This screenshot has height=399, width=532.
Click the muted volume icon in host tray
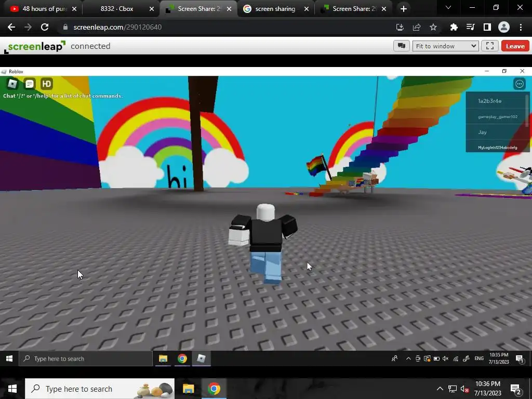464,389
